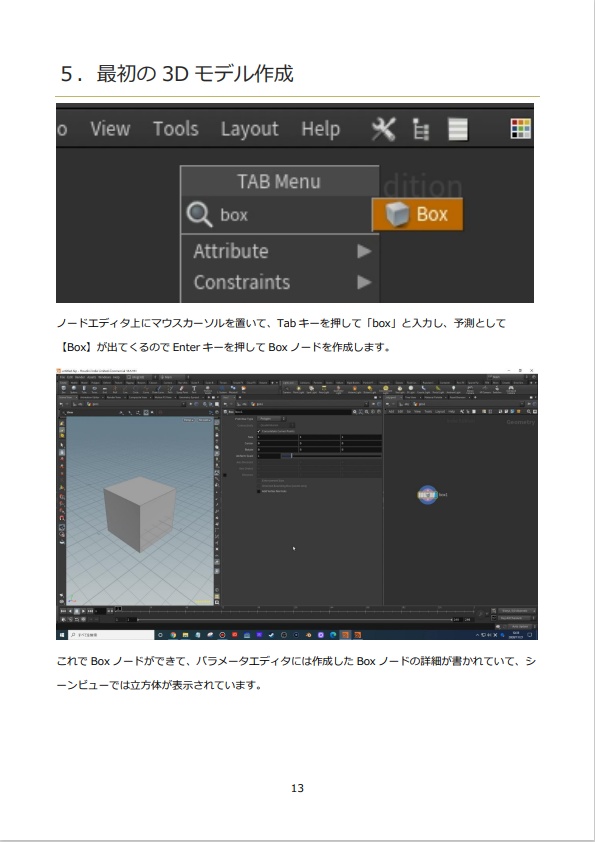Expand the Attribute submenu

coord(280,251)
